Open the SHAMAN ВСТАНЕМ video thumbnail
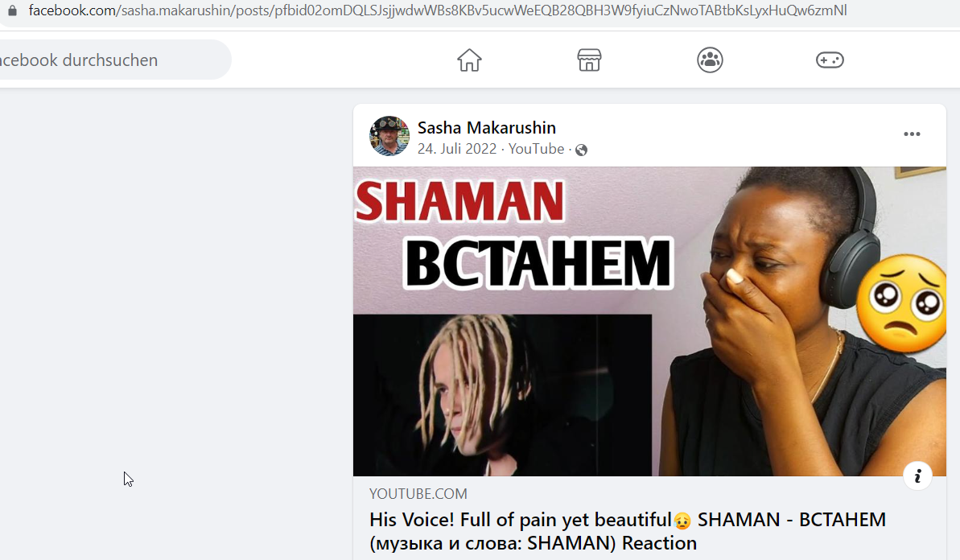 pos(649,321)
